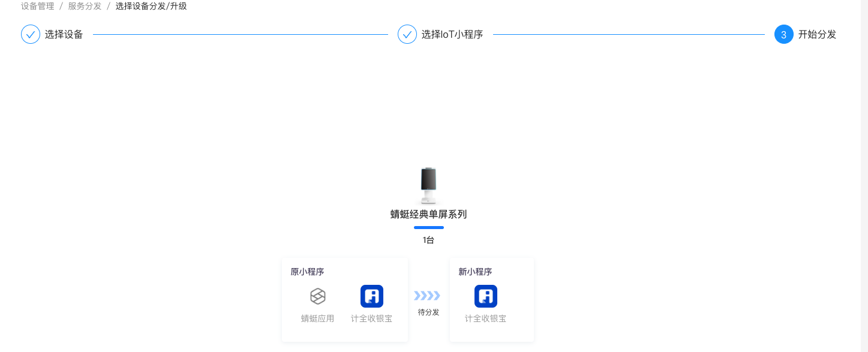Click the blue bar under device name
Screen dimensions: 868x352
click(428, 227)
